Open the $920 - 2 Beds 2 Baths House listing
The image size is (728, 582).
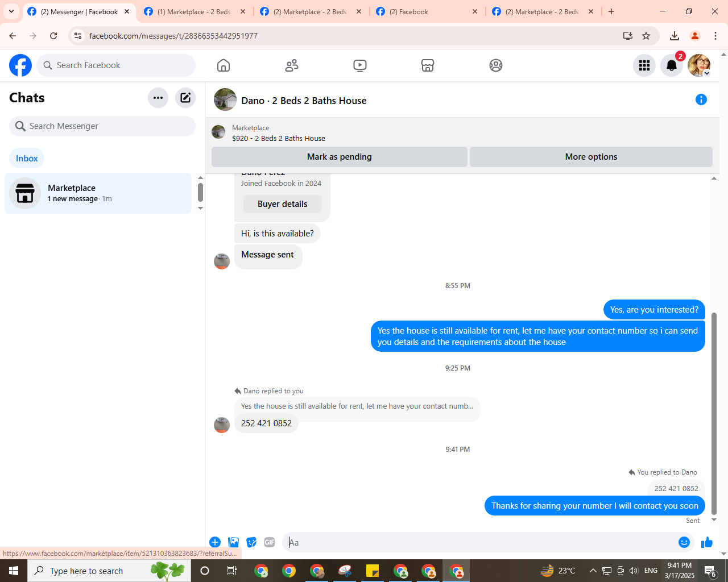(x=279, y=138)
